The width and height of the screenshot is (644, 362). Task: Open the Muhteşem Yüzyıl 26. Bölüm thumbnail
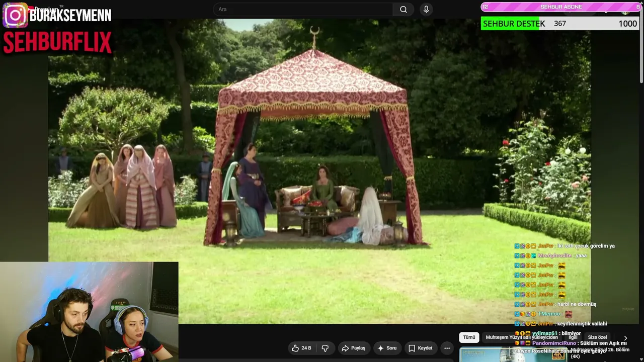513,354
